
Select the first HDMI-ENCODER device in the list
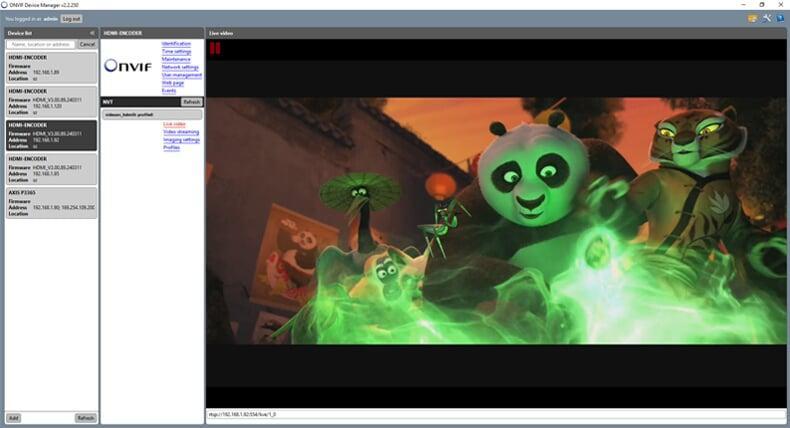tap(51, 68)
